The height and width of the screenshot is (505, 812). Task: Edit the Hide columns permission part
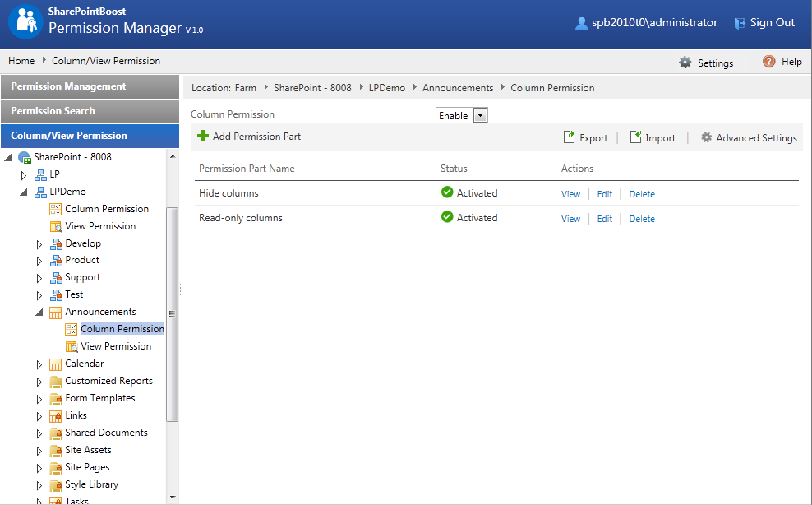604,194
